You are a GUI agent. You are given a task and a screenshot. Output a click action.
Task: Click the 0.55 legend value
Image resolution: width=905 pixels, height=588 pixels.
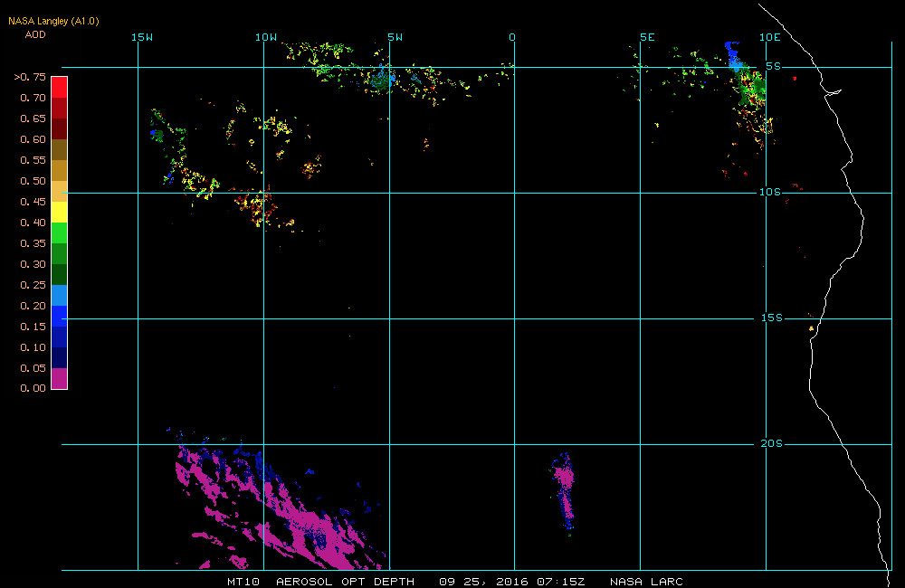33,160
